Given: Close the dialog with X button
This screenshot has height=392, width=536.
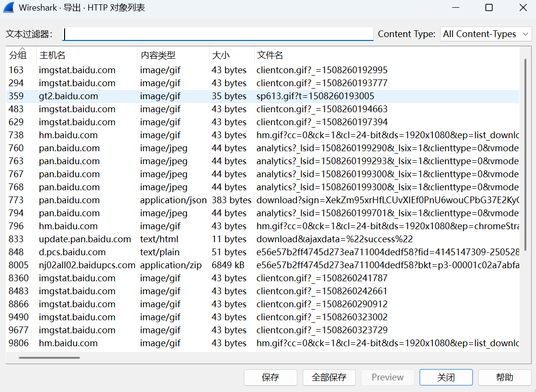Looking at the screenshot, I should 523,8.
